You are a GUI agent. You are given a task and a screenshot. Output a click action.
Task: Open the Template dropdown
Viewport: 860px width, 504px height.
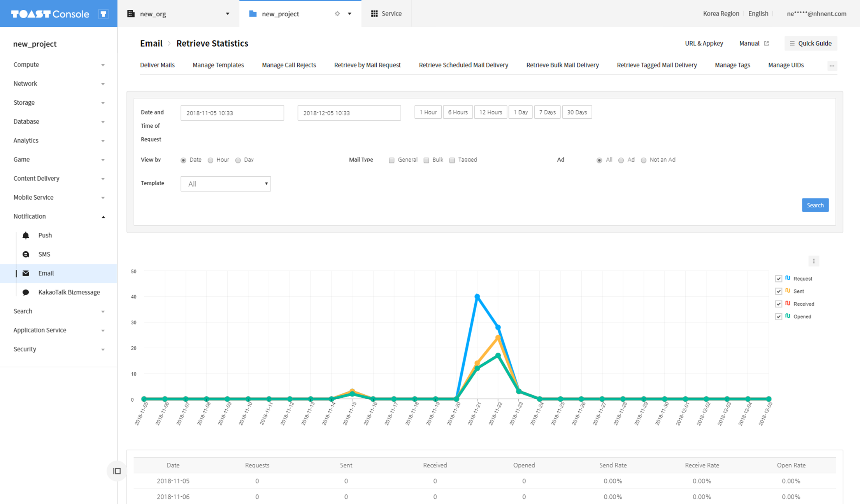(226, 184)
